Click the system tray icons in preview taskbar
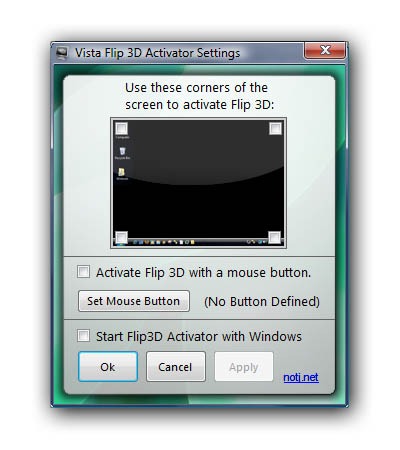This screenshot has width=400, height=450. (257, 242)
